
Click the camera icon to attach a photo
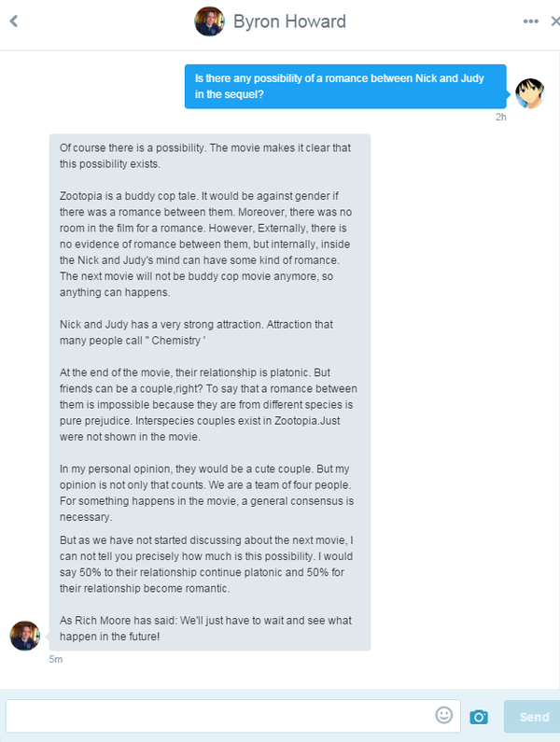pos(479,717)
